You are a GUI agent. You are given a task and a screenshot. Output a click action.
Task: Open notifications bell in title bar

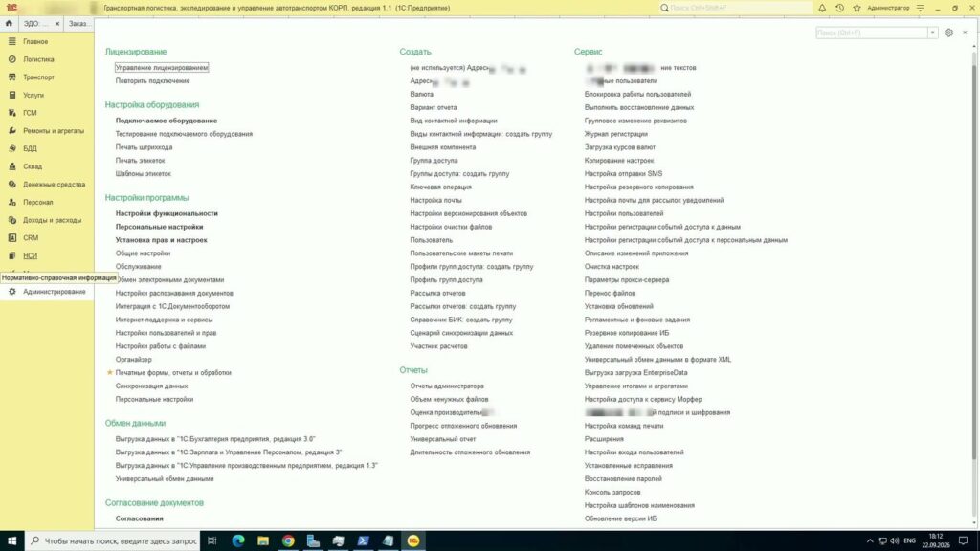point(822,8)
